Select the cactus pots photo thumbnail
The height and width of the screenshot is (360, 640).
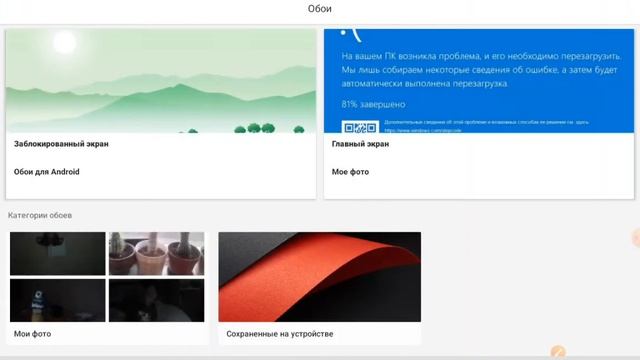pos(157,253)
